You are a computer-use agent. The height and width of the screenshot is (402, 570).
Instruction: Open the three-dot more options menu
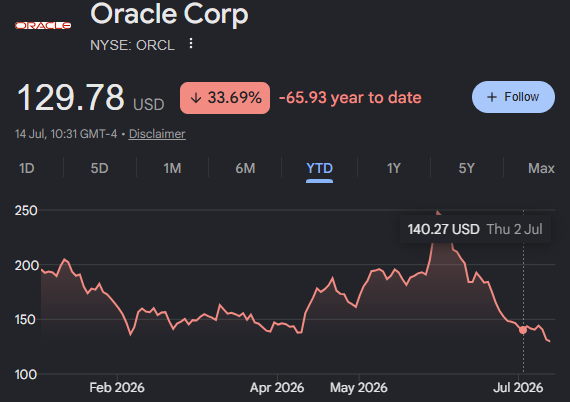pyautogui.click(x=191, y=44)
